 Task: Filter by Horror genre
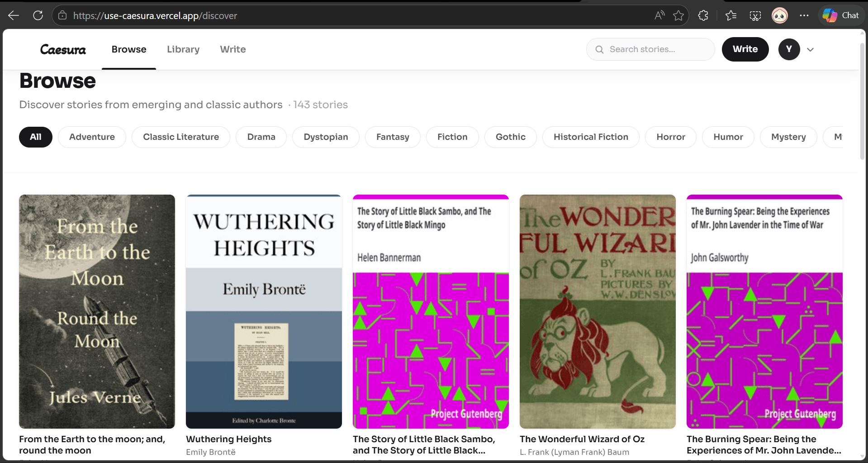coord(671,137)
